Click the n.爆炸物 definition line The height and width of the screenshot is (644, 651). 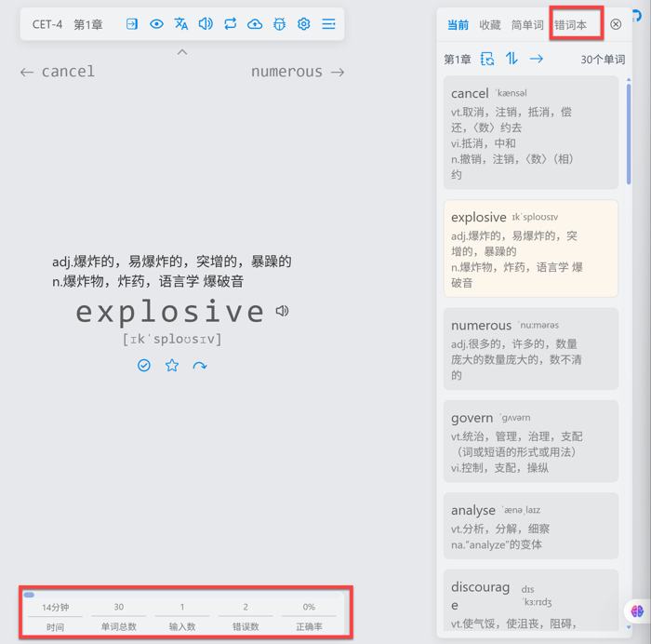click(148, 281)
